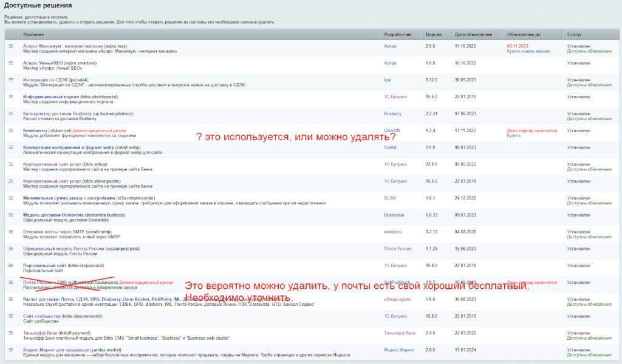The width and height of the screenshot is (622, 364).
Task: Open developer link wsrubi.ru
Action: [x=393, y=232]
